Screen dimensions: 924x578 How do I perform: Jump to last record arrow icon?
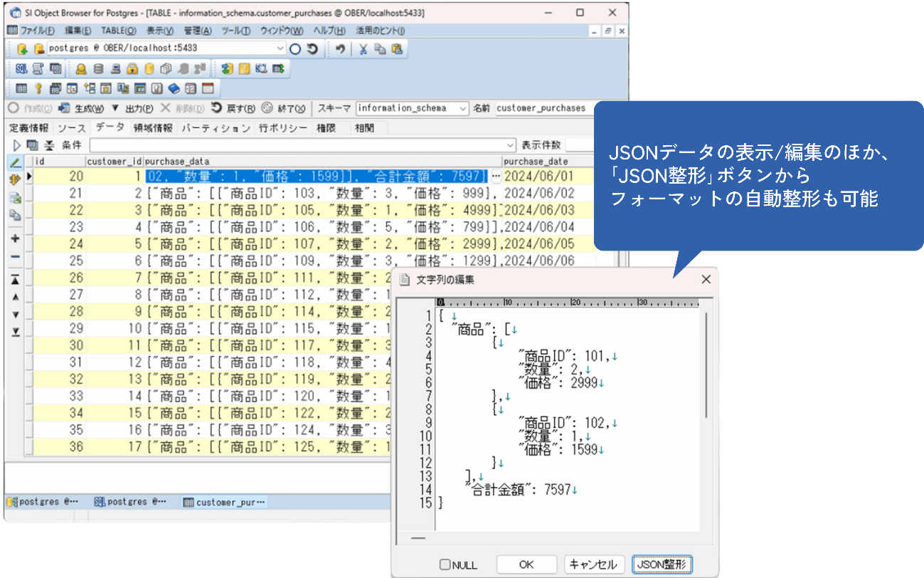(x=15, y=332)
